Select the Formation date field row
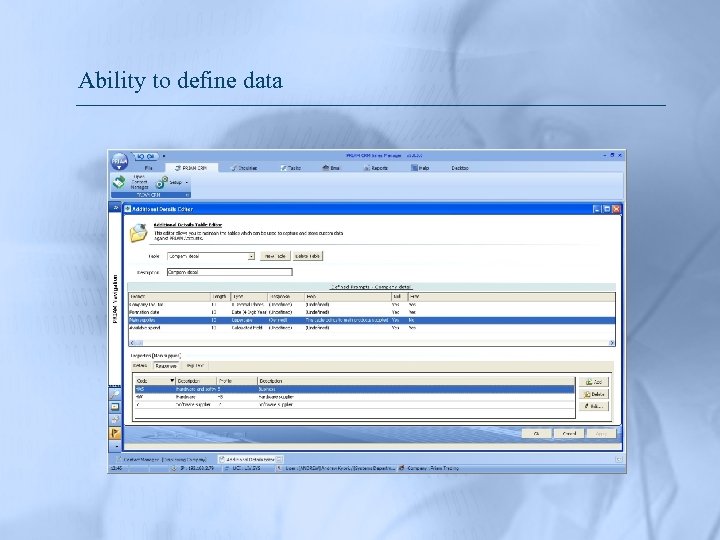The image size is (720, 540). click(x=372, y=312)
